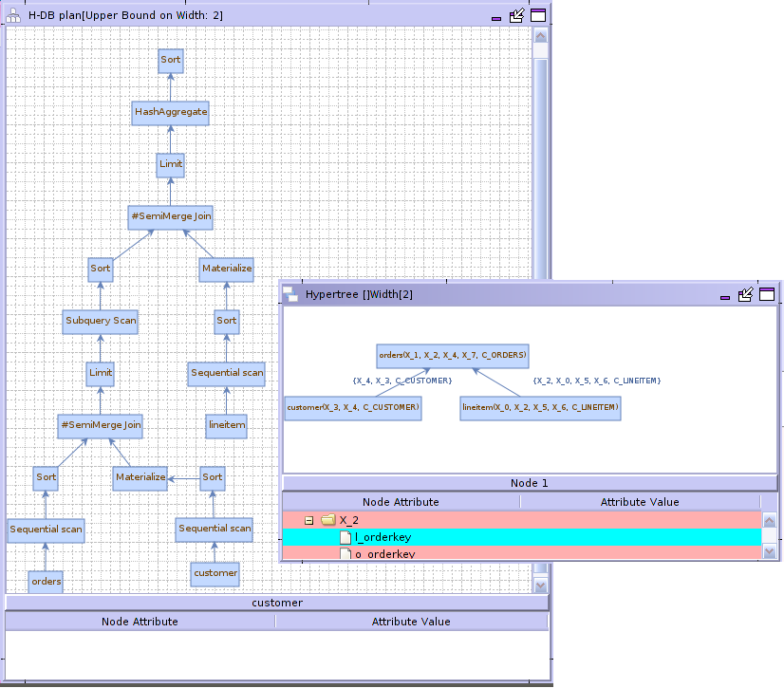The width and height of the screenshot is (784, 688).
Task: Select the lower Materialize node
Action: pos(140,477)
